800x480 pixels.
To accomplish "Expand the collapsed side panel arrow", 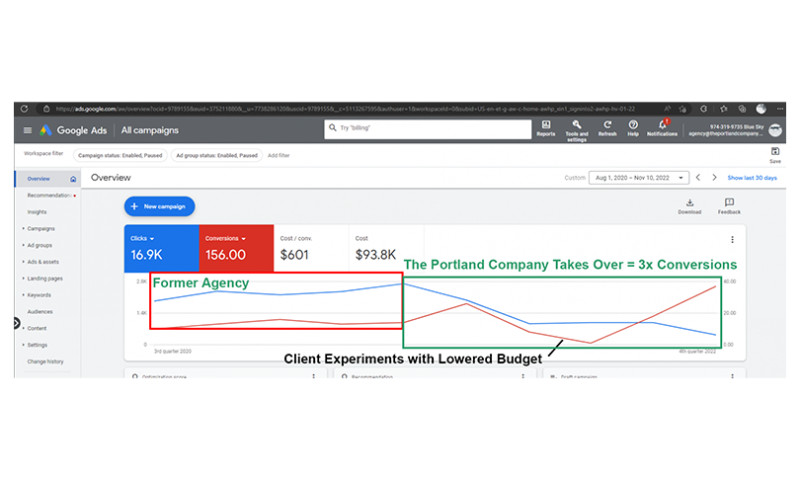I will click(x=16, y=323).
